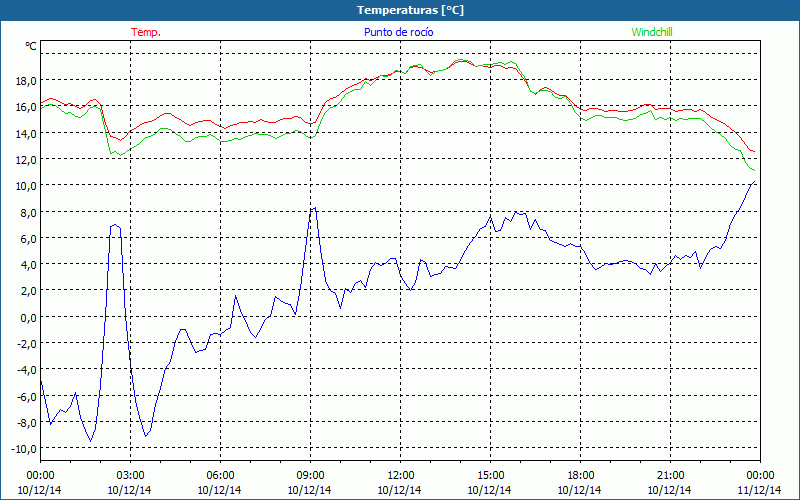
Task: Click the "11/12/14" date label
Action: click(x=759, y=490)
